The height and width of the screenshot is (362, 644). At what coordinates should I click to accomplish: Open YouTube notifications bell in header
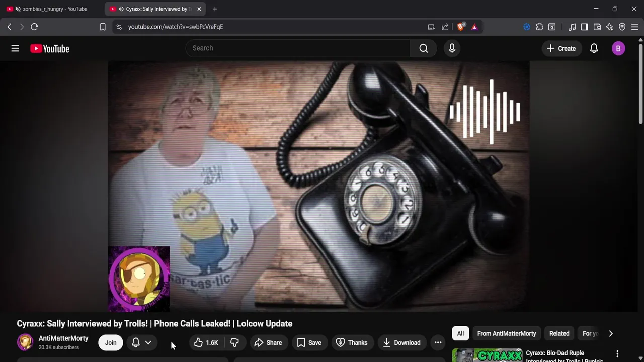click(x=594, y=48)
